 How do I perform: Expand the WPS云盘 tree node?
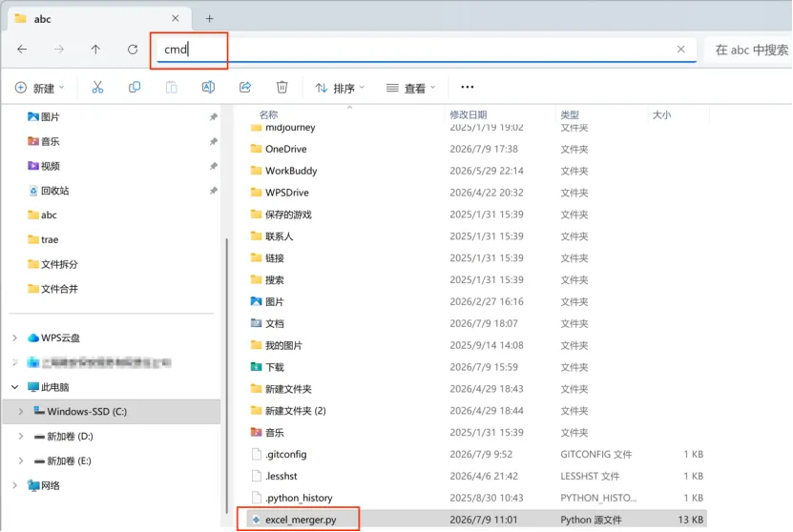point(14,338)
